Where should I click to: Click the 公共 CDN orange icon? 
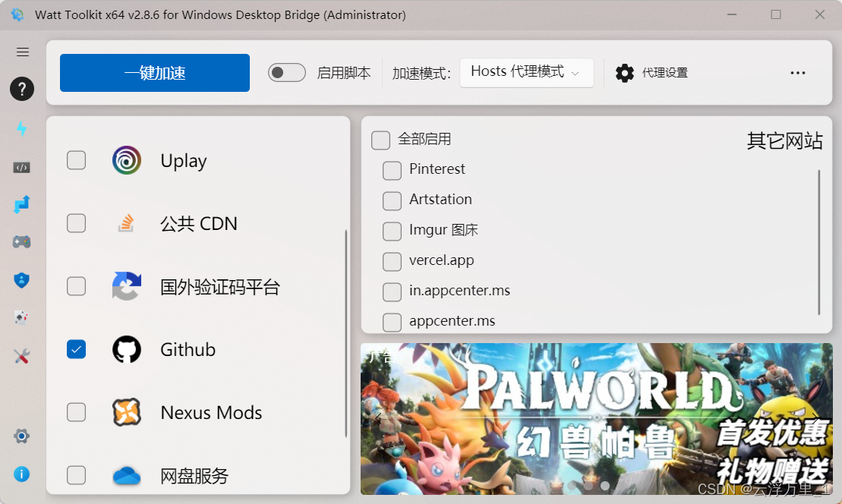pos(126,223)
